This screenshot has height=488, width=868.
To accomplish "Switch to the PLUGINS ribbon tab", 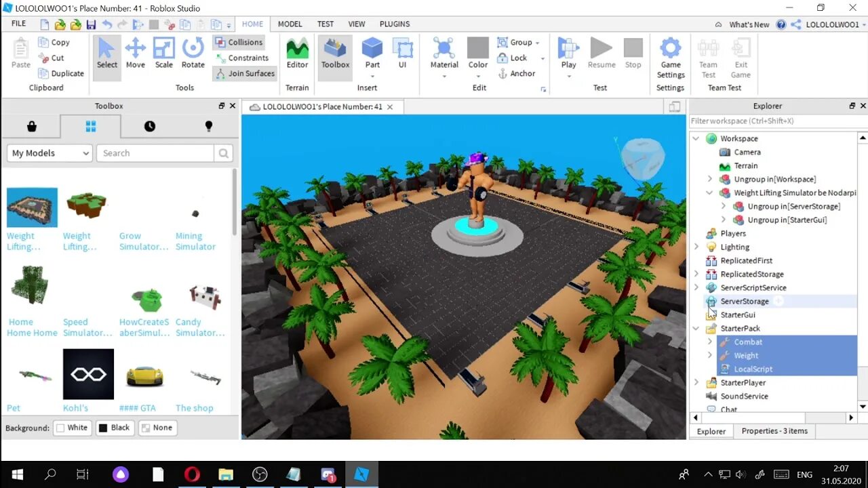I will click(395, 24).
